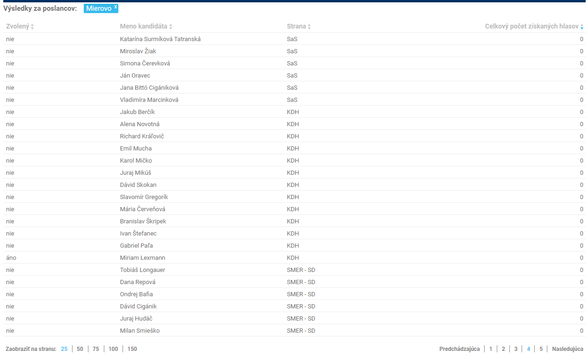Select candidate Slavomír Gregorík
This screenshot has height=364, width=588.
coord(144,197)
